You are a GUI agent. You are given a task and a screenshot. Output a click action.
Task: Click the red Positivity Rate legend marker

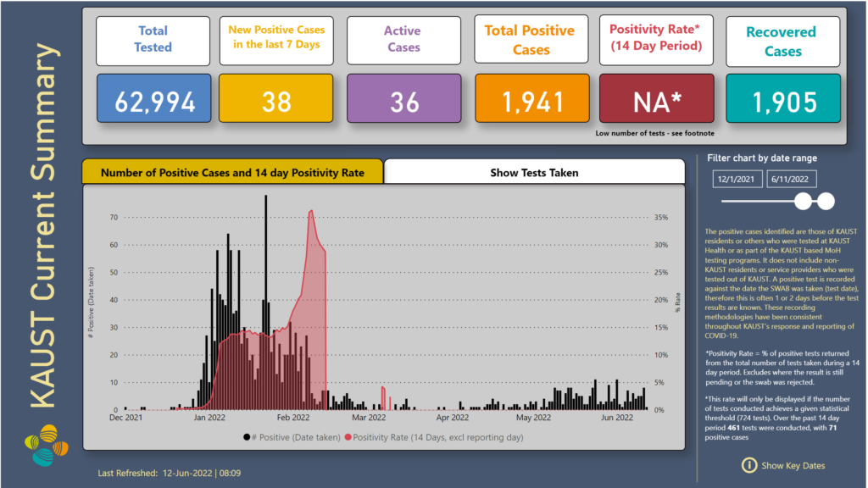click(x=347, y=437)
